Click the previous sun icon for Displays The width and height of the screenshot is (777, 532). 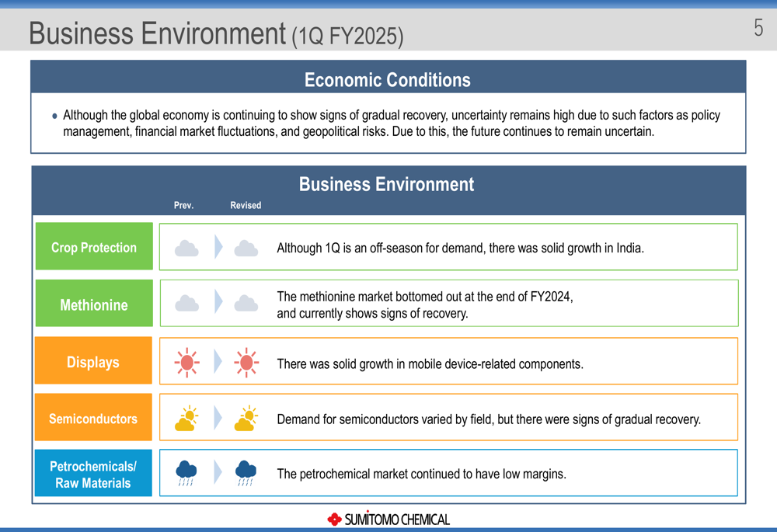tap(186, 362)
